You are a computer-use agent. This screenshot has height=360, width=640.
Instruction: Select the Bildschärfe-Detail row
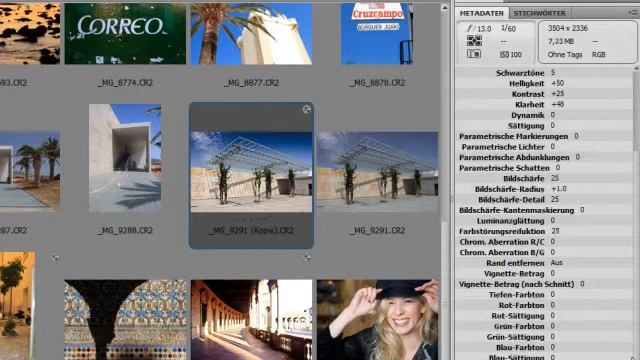pos(544,200)
